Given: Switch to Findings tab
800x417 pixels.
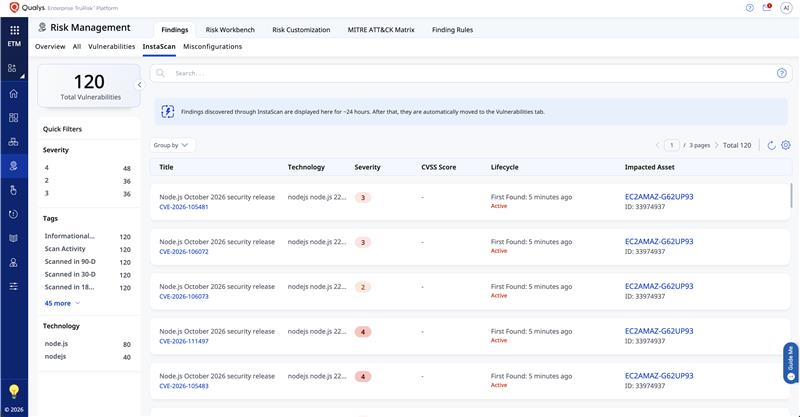Looking at the screenshot, I should (x=174, y=30).
